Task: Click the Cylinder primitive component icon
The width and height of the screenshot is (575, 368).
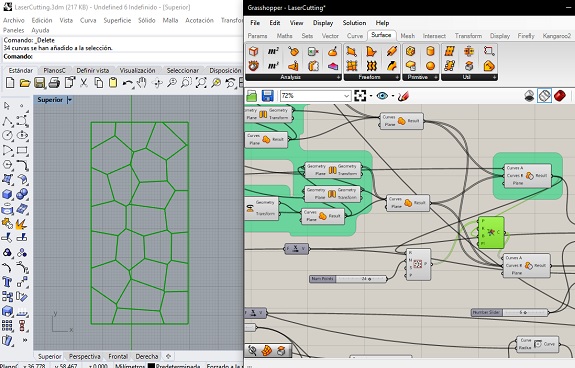Action: tap(430, 51)
